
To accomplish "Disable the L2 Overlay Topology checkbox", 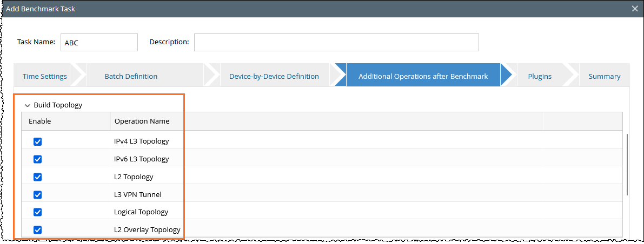I will (38, 230).
